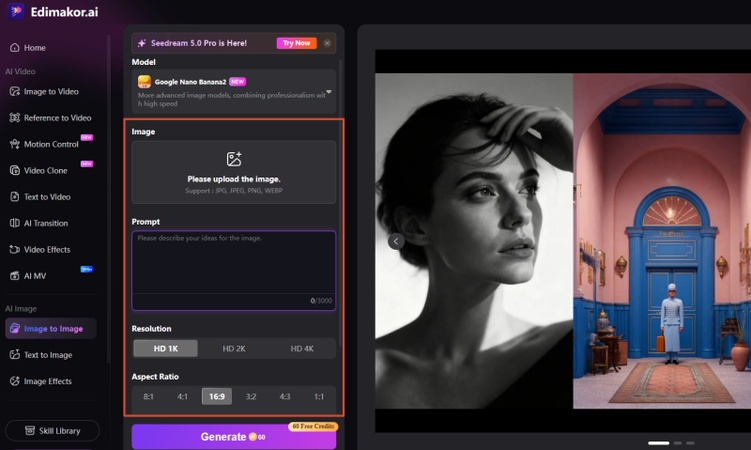Click the Seedream sparkle icon
751x450 pixels.
142,43
